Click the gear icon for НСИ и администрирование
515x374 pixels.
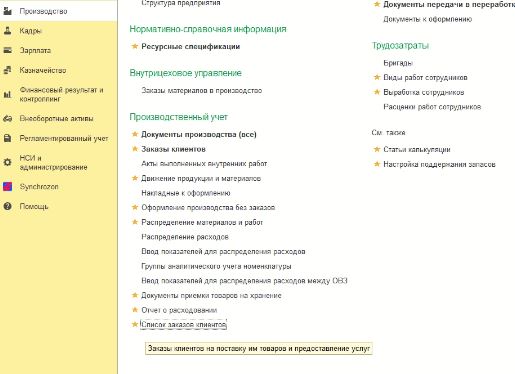7,162
